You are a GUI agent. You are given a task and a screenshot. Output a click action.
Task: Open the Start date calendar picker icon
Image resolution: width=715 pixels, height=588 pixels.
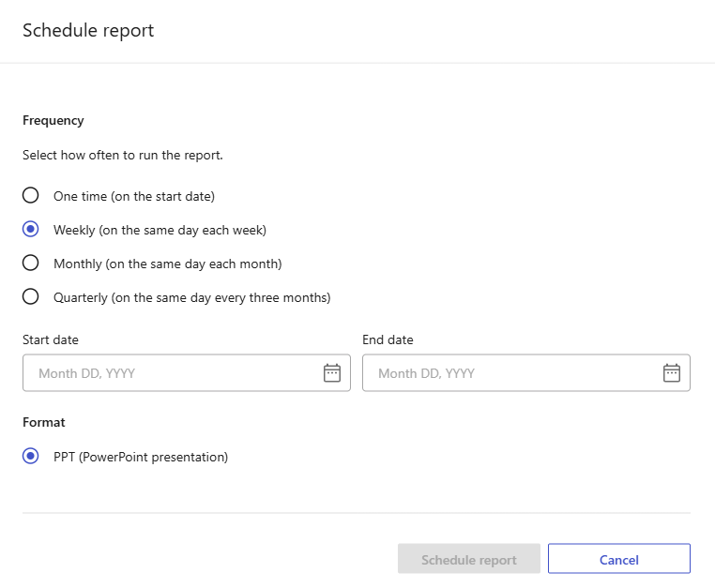pos(332,373)
